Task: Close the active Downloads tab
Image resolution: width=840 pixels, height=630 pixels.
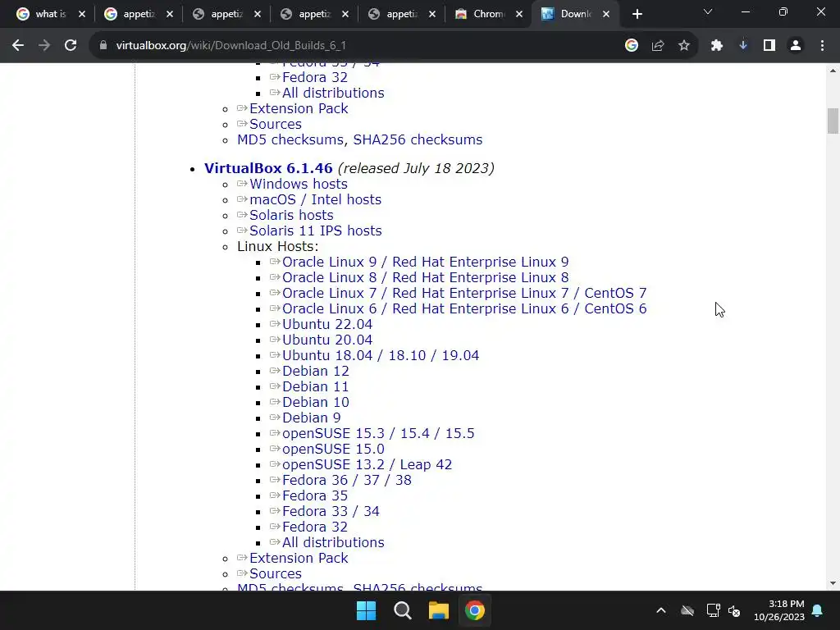Action: click(606, 15)
